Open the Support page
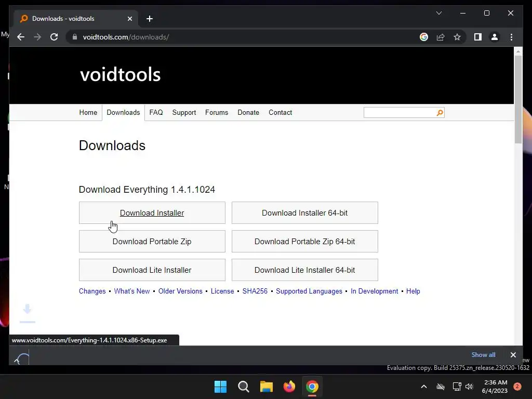The width and height of the screenshot is (532, 399). [184, 112]
